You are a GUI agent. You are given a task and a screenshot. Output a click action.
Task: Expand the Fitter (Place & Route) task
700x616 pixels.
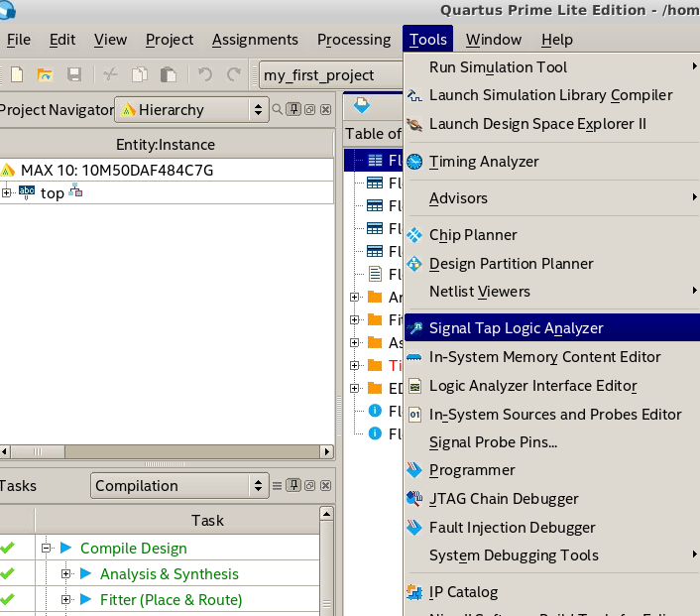65,599
